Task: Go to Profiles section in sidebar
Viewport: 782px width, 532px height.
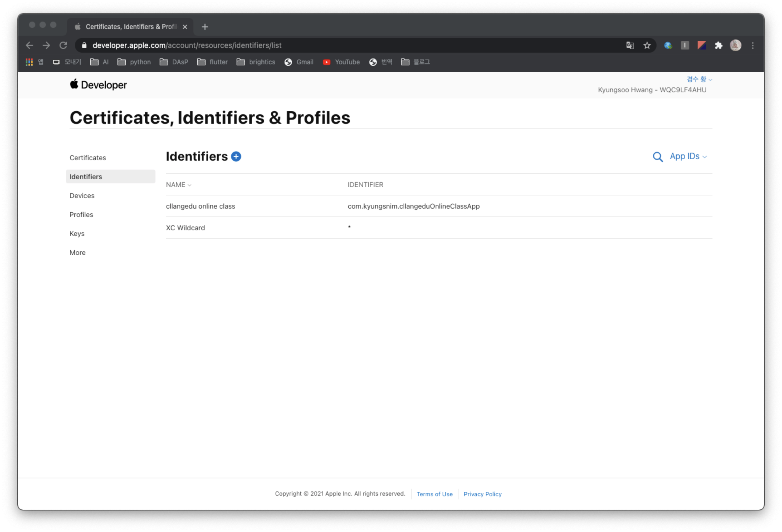Action: [x=81, y=215]
